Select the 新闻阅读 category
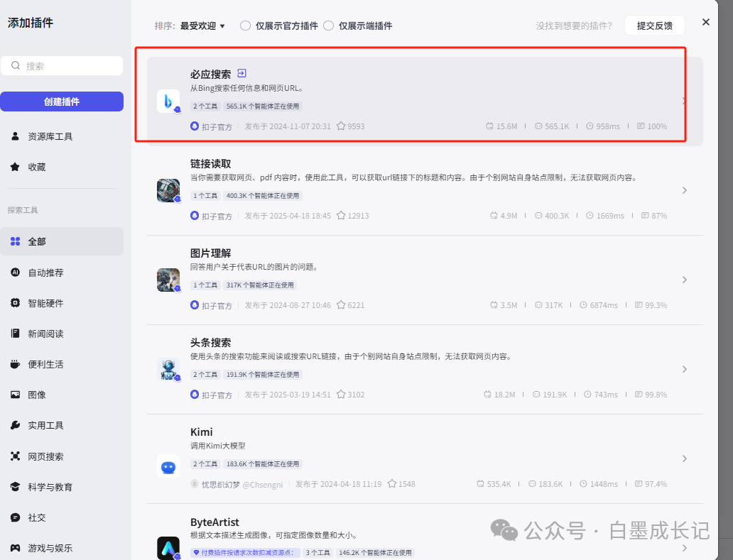 [x=62, y=334]
